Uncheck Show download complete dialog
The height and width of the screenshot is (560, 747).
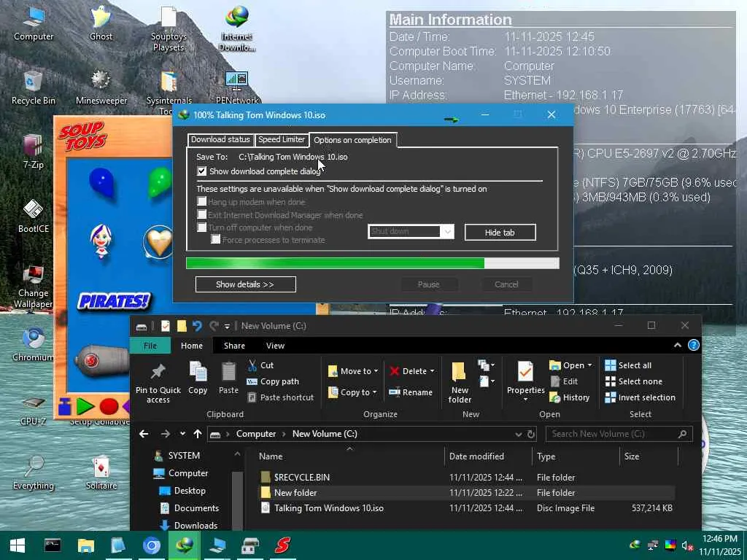pos(202,171)
